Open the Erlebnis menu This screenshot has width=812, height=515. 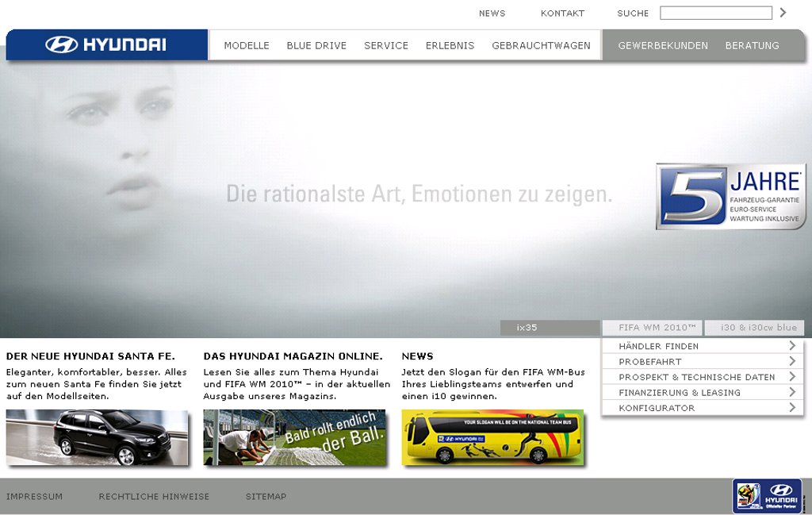tap(450, 45)
